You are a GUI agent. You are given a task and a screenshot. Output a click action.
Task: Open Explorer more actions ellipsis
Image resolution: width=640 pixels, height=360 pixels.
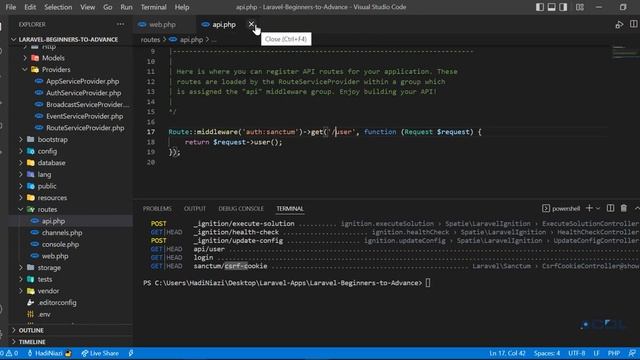(x=120, y=24)
